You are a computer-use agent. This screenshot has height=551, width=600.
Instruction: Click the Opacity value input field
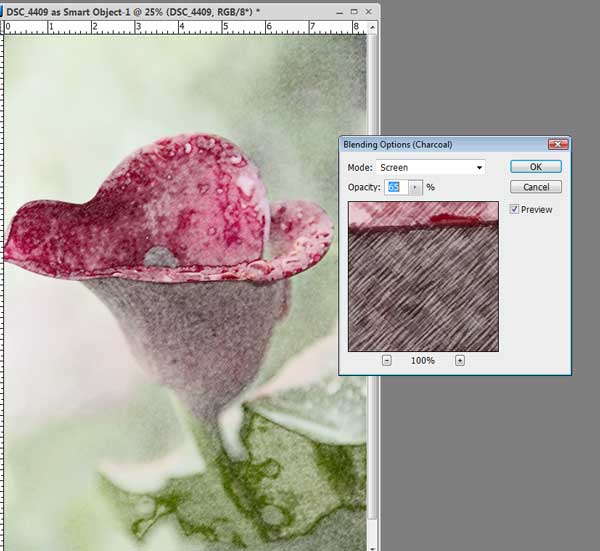(394, 187)
